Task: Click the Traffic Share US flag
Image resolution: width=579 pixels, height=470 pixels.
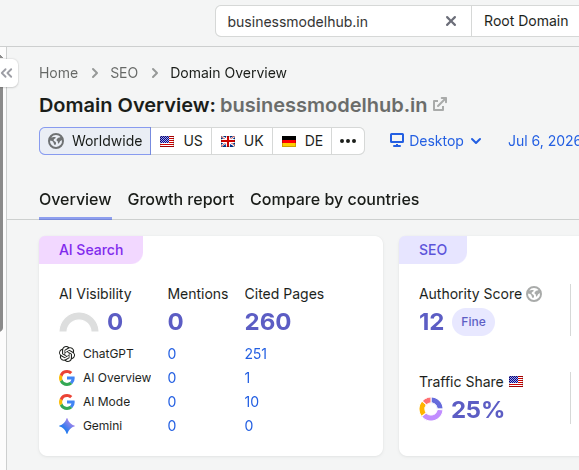Action: 516,381
